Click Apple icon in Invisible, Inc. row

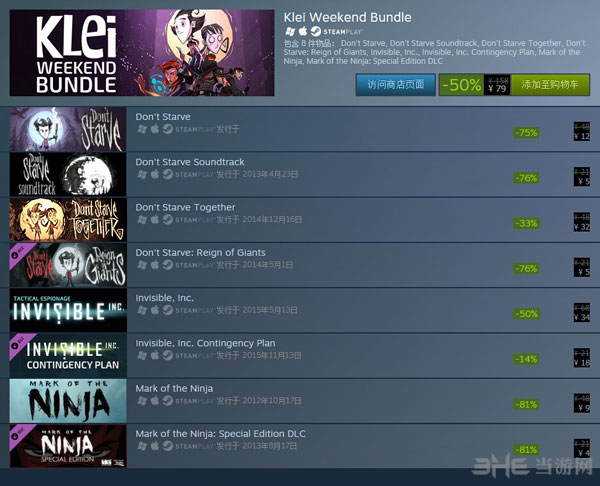tap(155, 310)
